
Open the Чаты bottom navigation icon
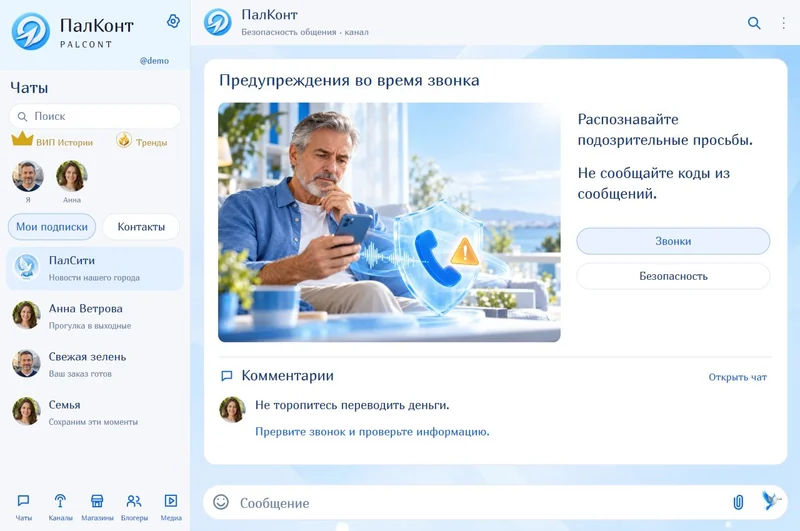[x=23, y=501]
